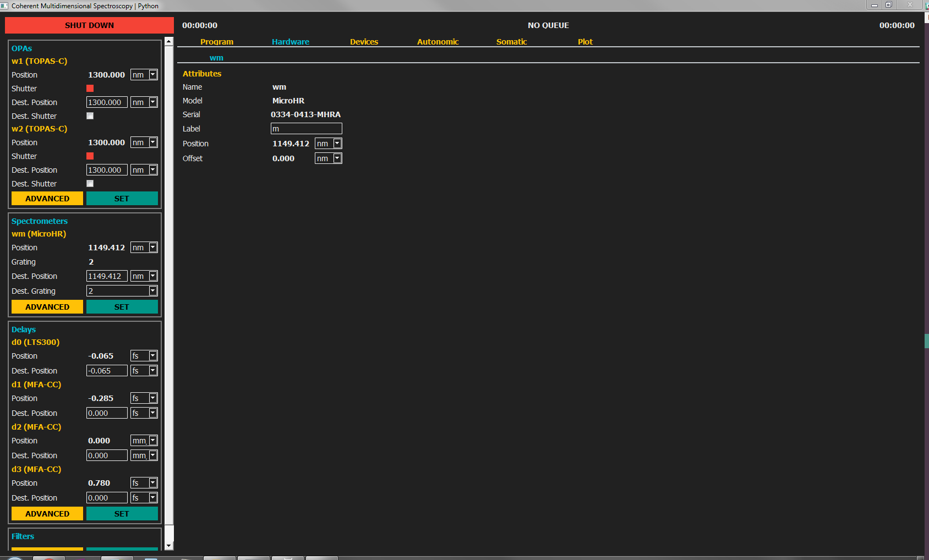929x560 pixels.
Task: Open the Autonomic tab
Action: (x=438, y=42)
